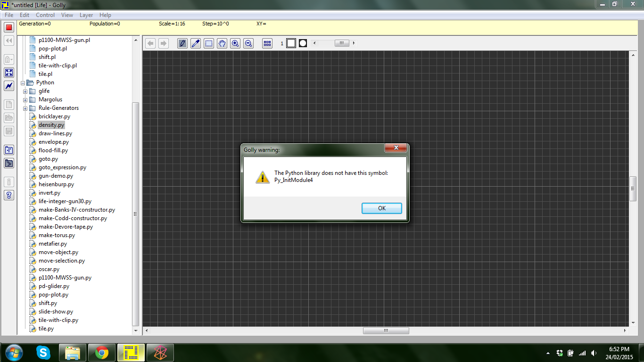Open the Layer menu
Image resolution: width=644 pixels, height=362 pixels.
[x=86, y=15]
